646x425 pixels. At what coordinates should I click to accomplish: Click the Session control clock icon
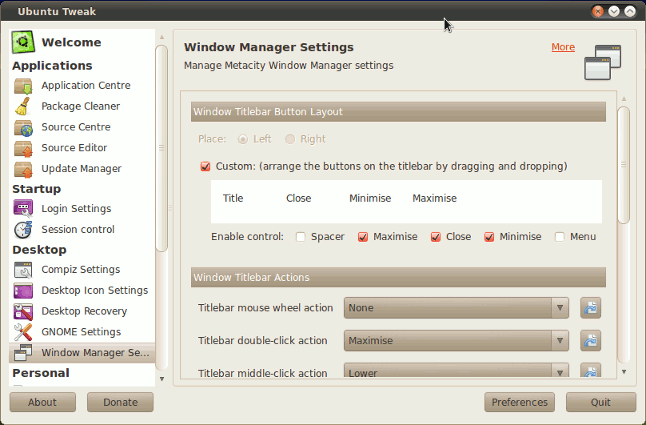(x=23, y=229)
